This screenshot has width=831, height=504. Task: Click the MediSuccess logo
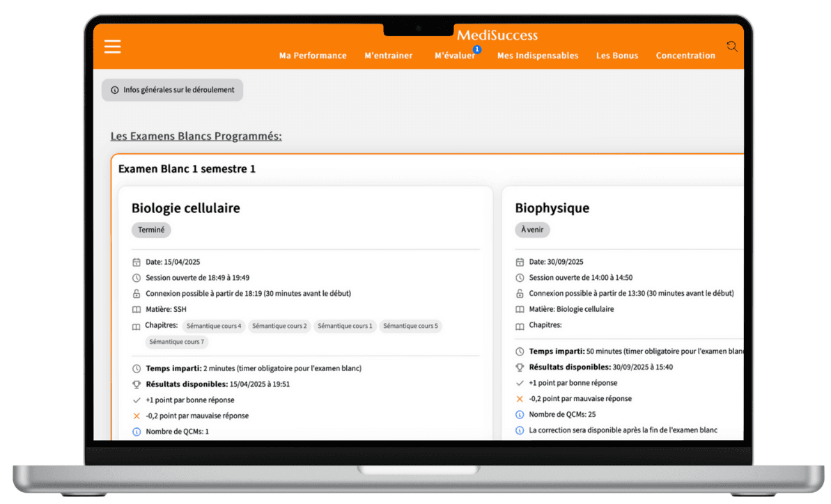coord(497,36)
